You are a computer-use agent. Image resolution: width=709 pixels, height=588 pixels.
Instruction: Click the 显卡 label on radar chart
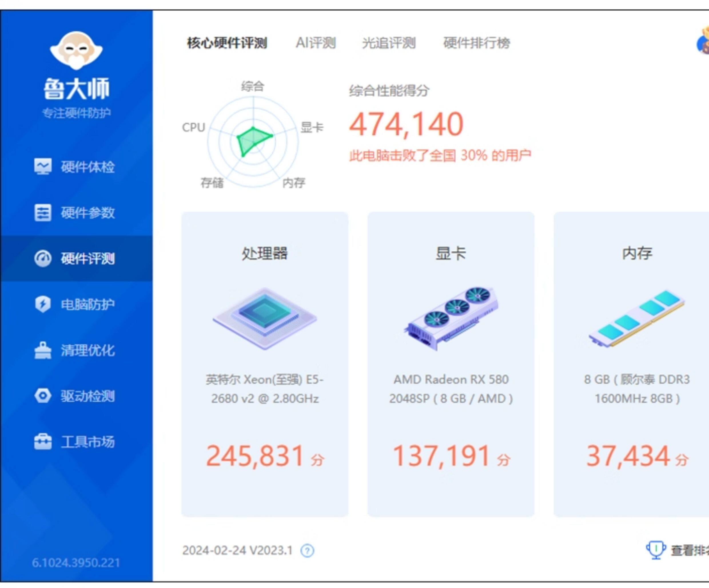click(x=312, y=127)
